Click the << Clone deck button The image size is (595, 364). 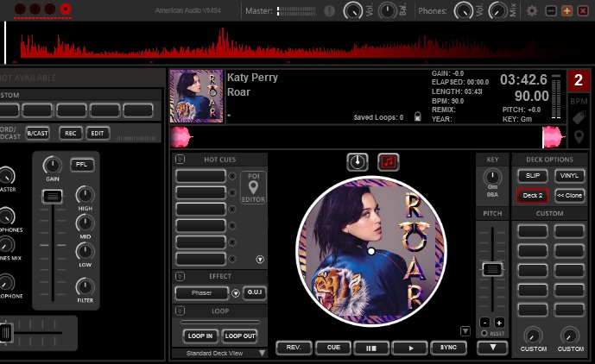(x=569, y=196)
